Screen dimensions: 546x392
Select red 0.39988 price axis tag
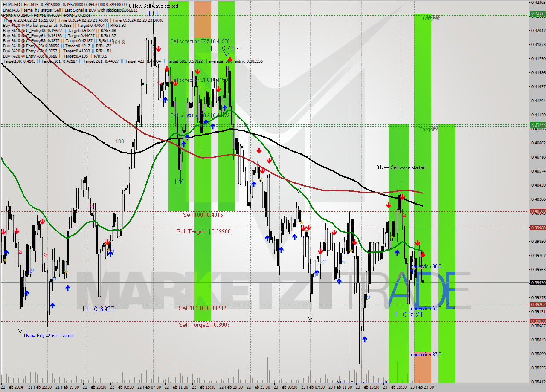click(537, 228)
